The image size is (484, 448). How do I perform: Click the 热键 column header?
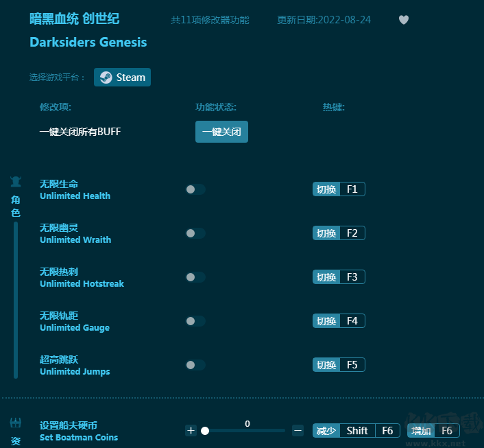coord(334,107)
